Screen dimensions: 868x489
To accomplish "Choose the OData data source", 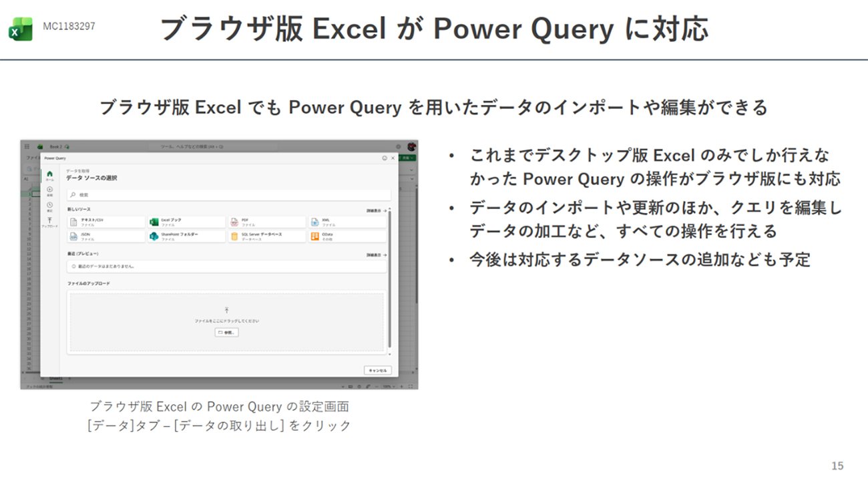I will 347,236.
